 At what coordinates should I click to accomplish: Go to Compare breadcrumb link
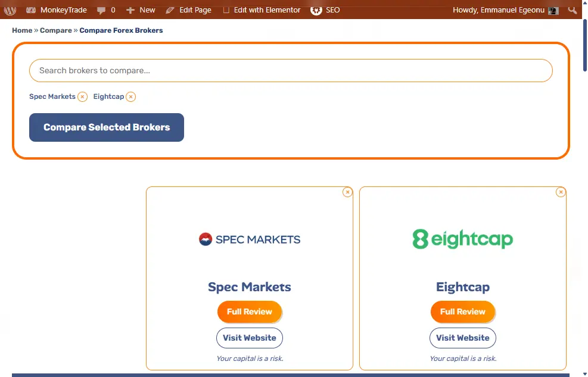[x=56, y=30]
